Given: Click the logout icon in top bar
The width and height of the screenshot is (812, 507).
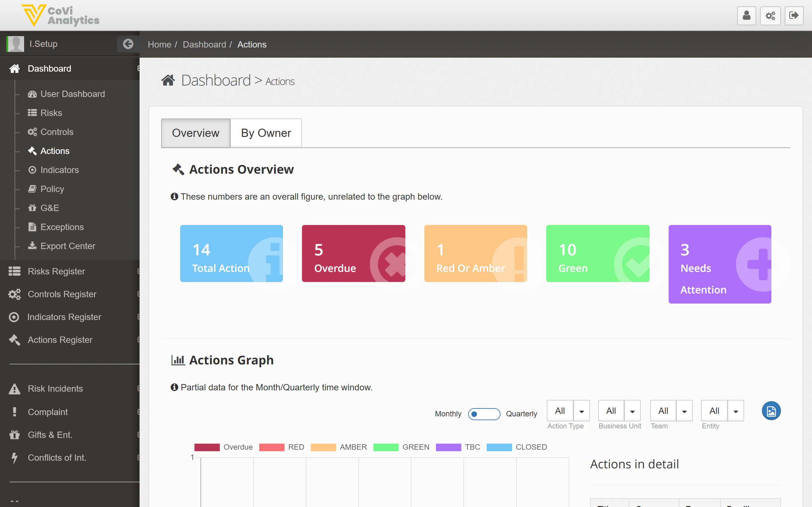Looking at the screenshot, I should (794, 16).
